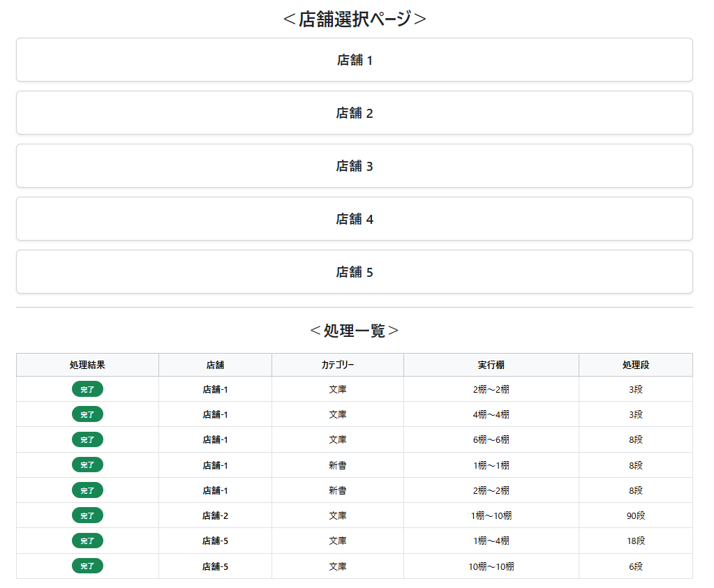Go to 店舗 5

point(355,272)
